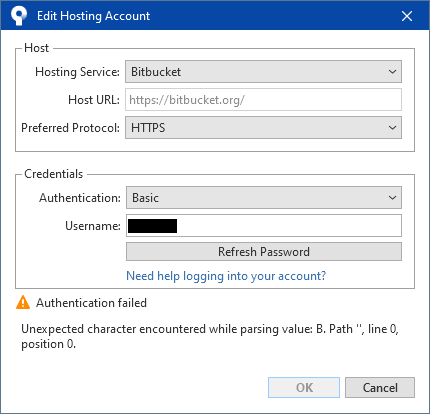Close the Edit Hosting Account dialog
The width and height of the screenshot is (430, 414).
click(407, 16)
